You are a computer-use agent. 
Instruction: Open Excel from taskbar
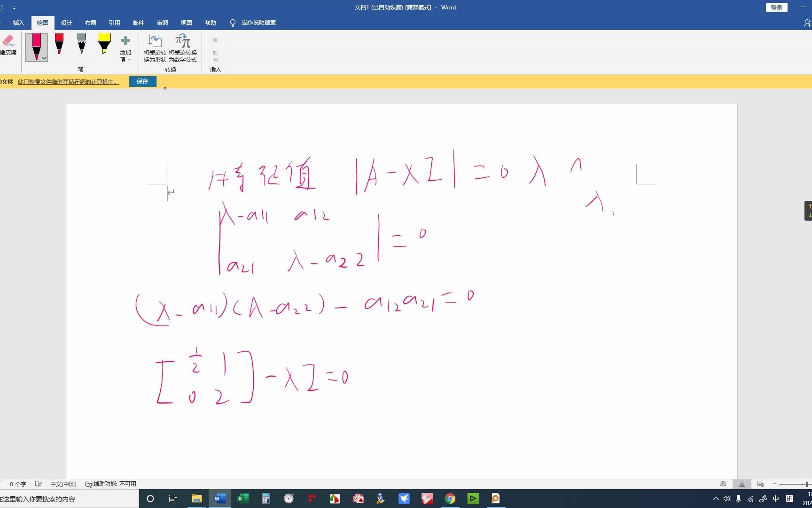coord(243,499)
